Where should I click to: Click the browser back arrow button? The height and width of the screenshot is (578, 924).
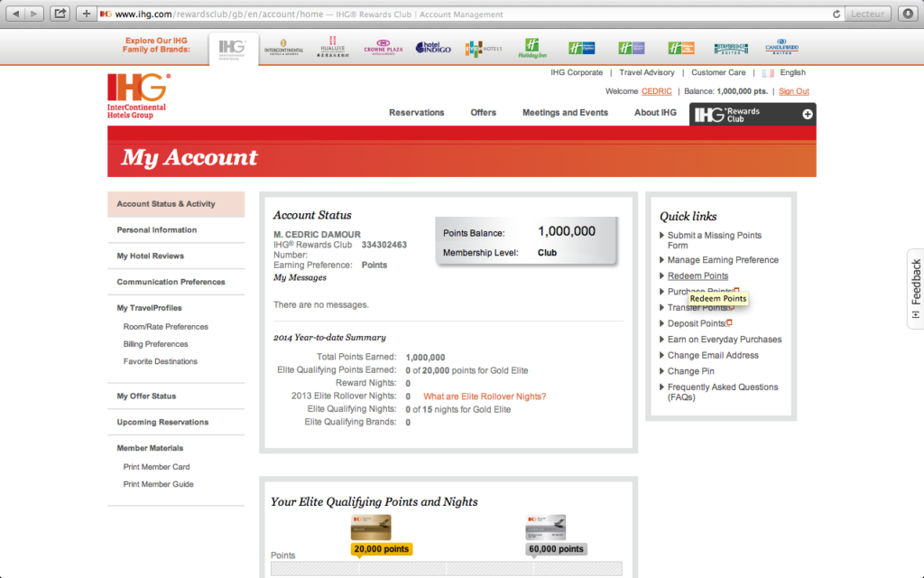point(16,14)
